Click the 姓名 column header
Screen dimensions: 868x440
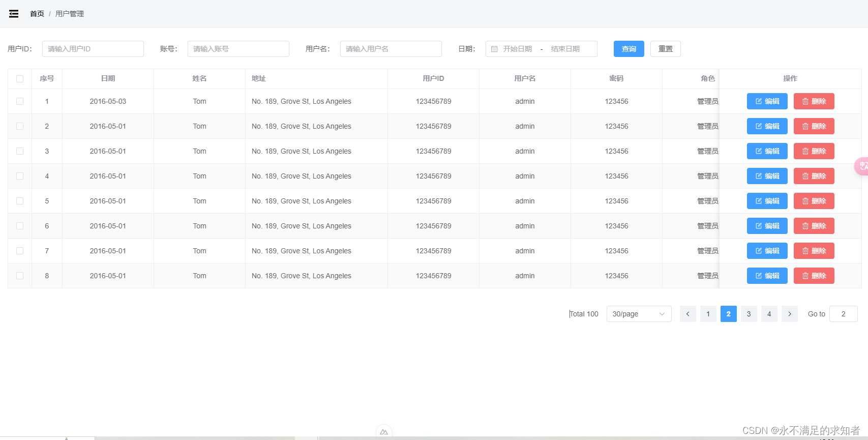199,78
